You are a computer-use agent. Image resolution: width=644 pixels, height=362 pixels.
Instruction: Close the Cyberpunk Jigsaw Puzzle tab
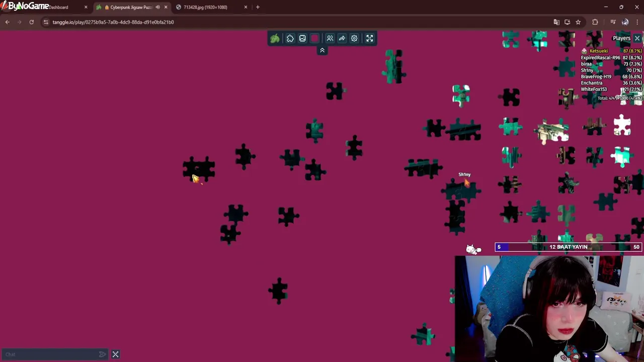(166, 7)
